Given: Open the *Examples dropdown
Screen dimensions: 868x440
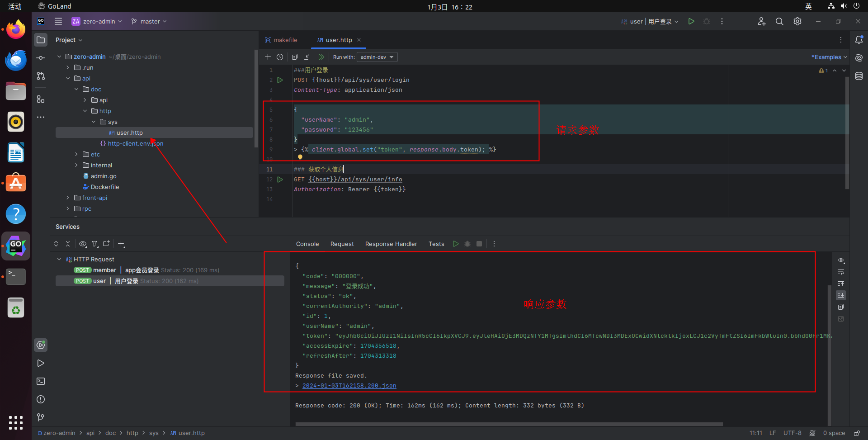Looking at the screenshot, I should pos(829,57).
